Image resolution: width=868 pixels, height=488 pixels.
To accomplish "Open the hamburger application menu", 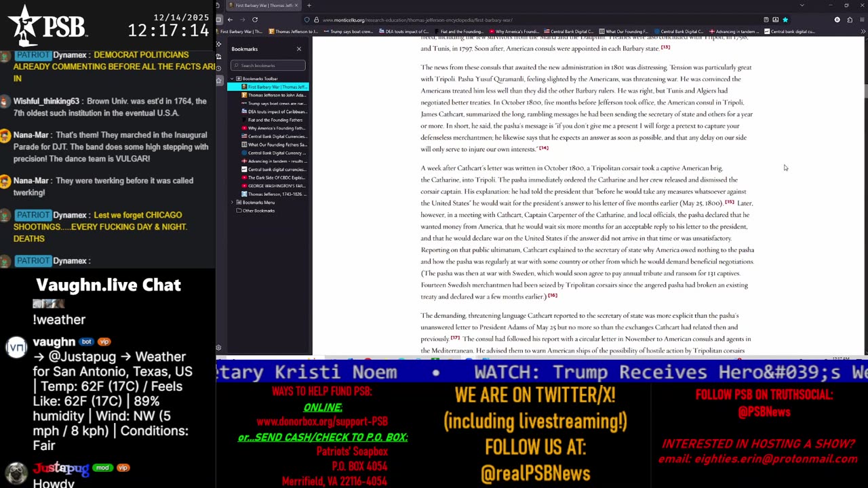I will 862,20.
